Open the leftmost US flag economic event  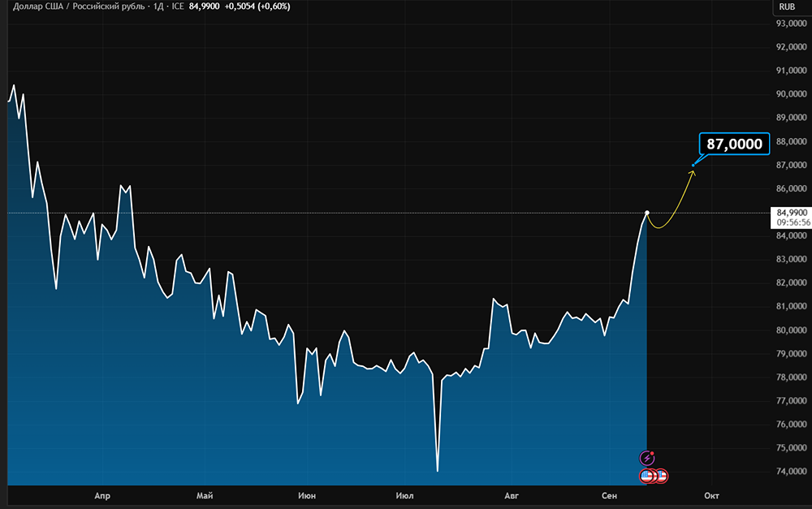pos(646,476)
